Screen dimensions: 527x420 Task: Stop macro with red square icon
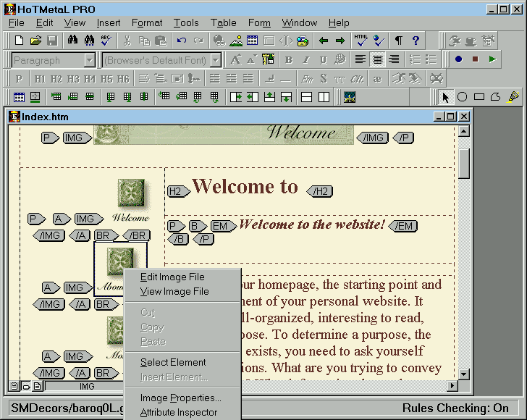pyautogui.click(x=475, y=59)
